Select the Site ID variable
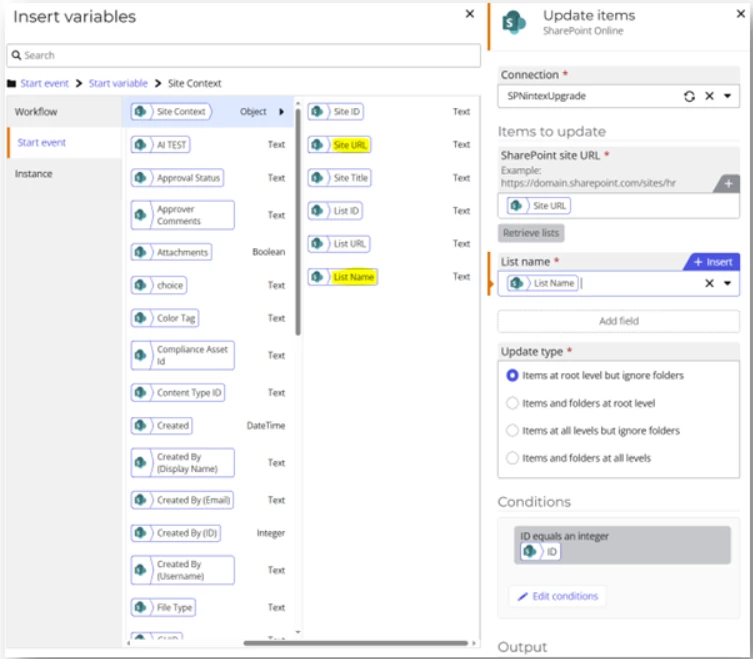The image size is (753, 659). (336, 111)
